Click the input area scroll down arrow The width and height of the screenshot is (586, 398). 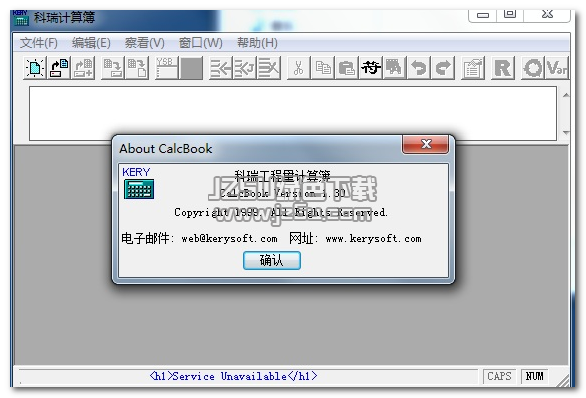pyautogui.click(x=566, y=132)
